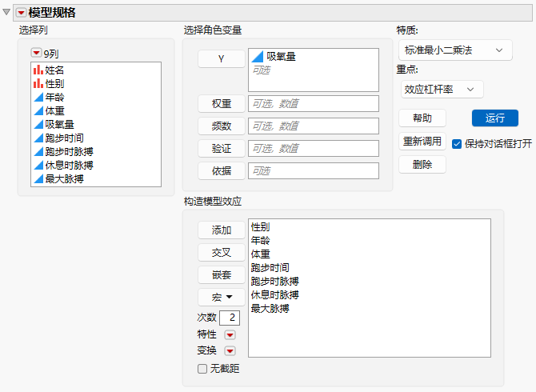
Task: Click the 添加 button in 构造模型效应
Action: (221, 230)
